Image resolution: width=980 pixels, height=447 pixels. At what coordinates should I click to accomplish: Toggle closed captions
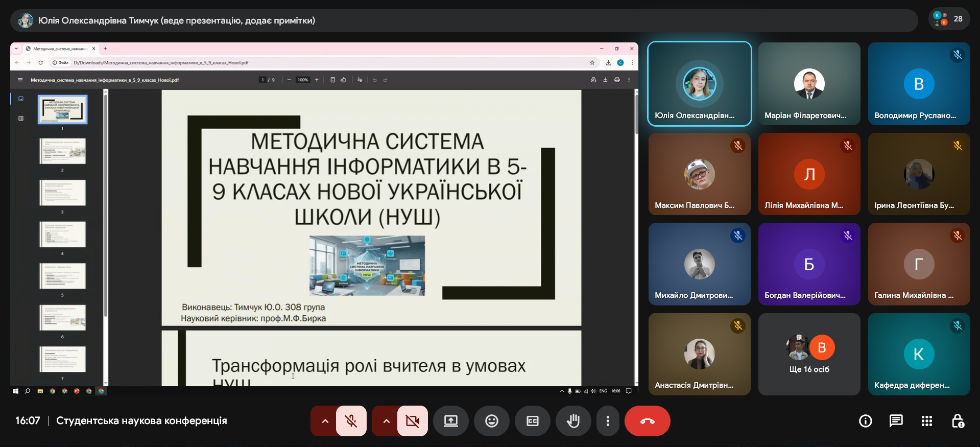tap(533, 421)
